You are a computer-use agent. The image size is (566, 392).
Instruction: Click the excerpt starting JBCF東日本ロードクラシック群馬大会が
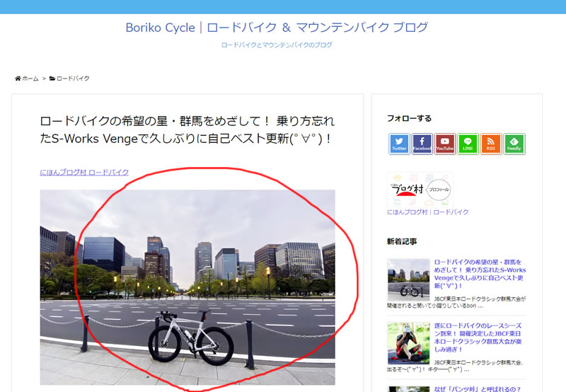click(456, 302)
